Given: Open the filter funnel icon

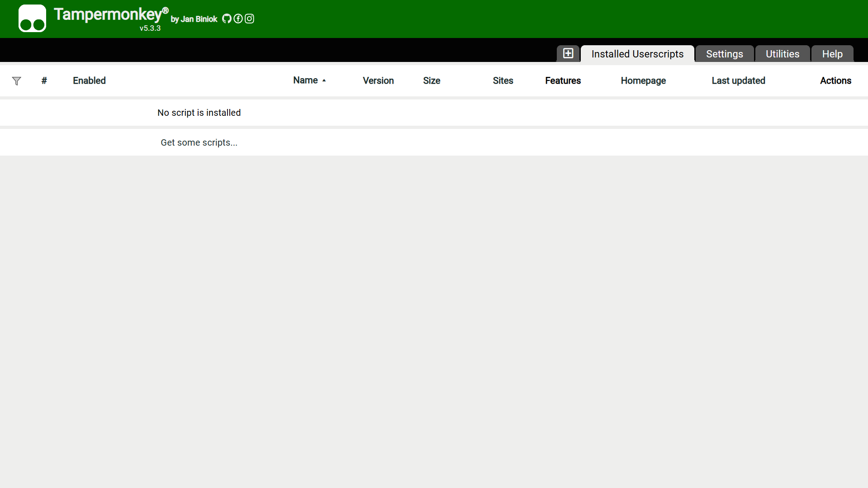Looking at the screenshot, I should pyautogui.click(x=16, y=81).
